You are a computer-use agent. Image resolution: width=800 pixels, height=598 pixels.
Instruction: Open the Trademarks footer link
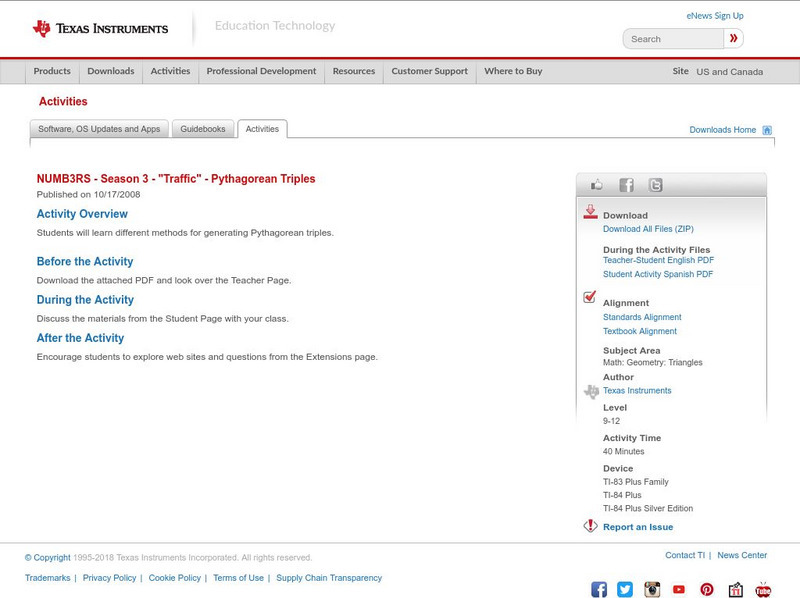tap(47, 578)
